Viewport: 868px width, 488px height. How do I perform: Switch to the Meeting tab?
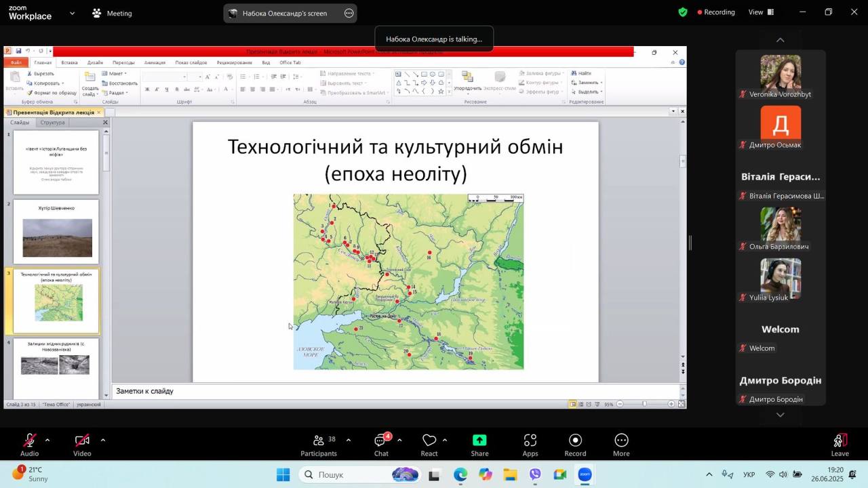tap(112, 13)
